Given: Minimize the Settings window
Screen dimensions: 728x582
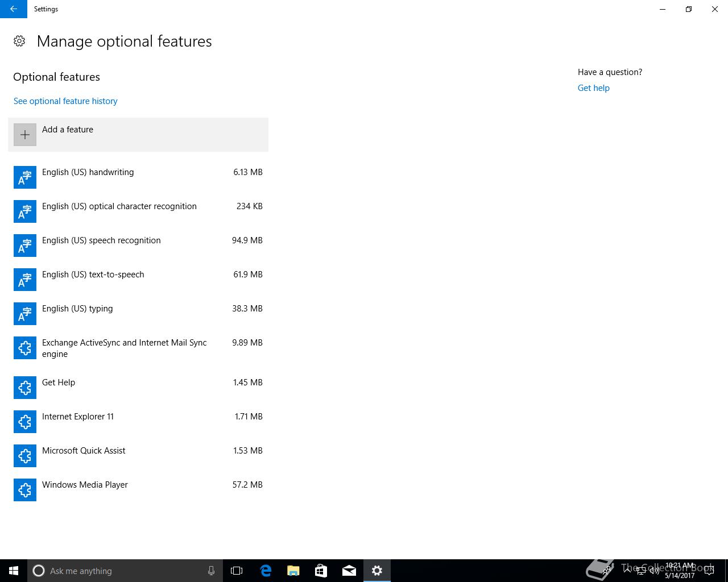Looking at the screenshot, I should (x=663, y=9).
